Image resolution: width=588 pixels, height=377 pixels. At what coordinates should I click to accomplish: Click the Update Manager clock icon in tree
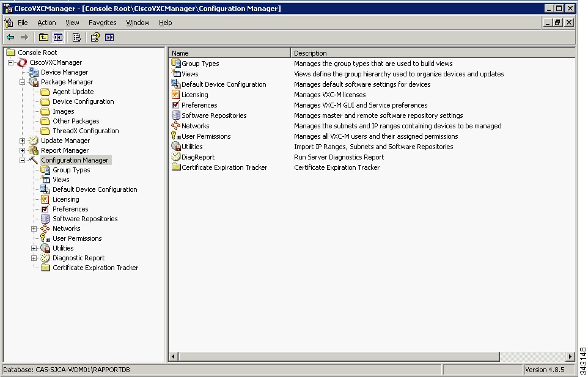click(34, 140)
